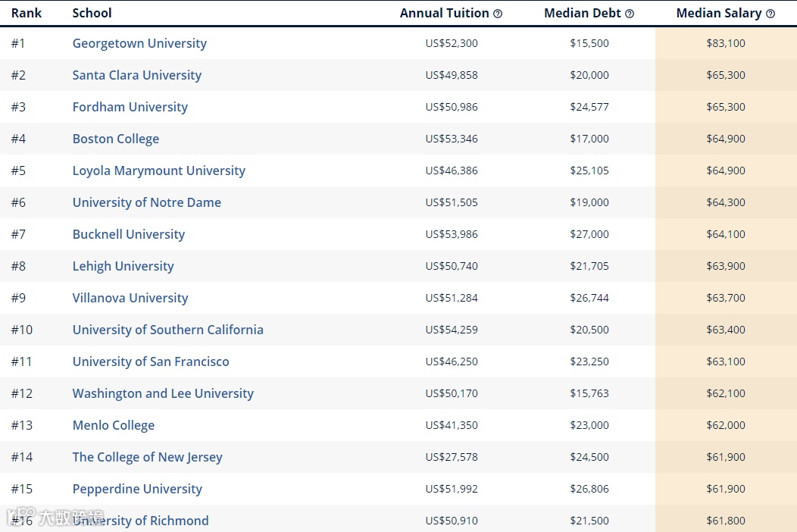Open the Lehigh University link
Viewport: 797px width, 532px height.
(123, 266)
